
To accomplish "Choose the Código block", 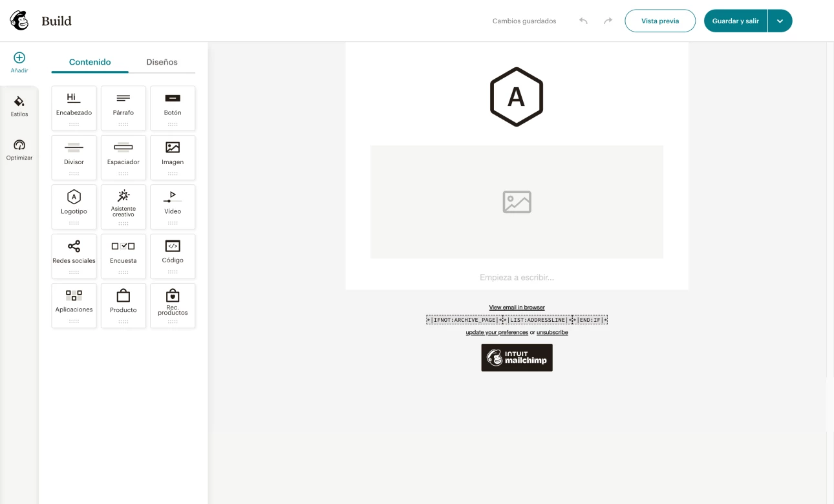I will 173,255.
